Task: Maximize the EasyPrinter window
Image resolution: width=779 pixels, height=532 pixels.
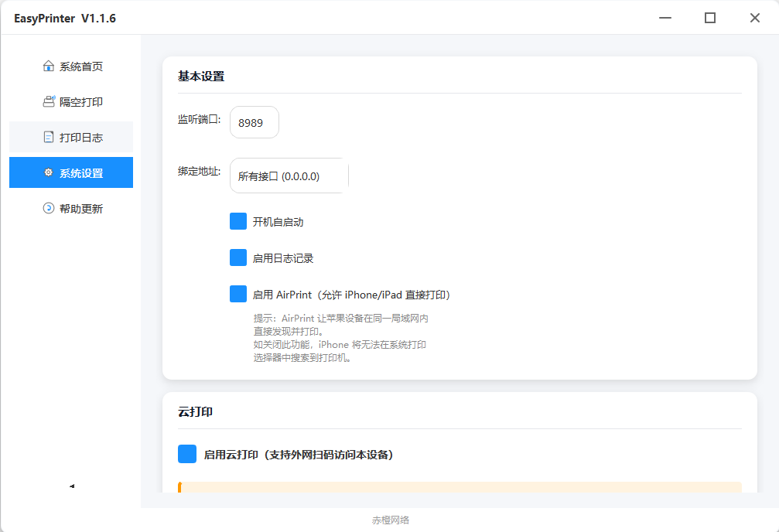Action: click(710, 18)
